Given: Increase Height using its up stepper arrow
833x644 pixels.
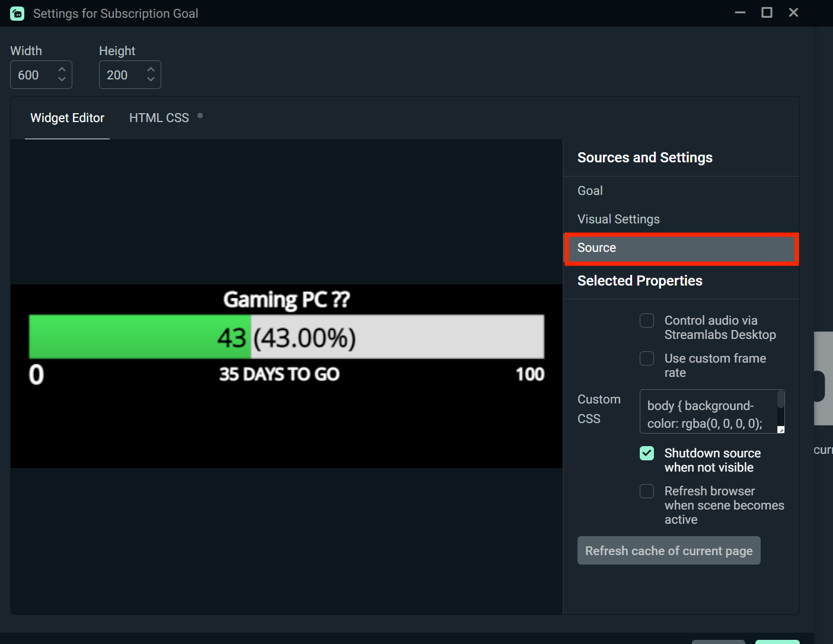Looking at the screenshot, I should (151, 70).
